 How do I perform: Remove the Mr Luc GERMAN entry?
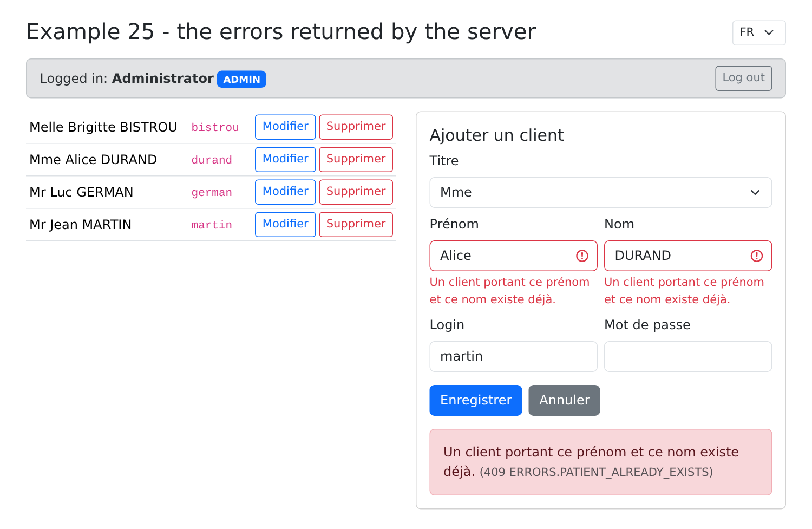356,192
